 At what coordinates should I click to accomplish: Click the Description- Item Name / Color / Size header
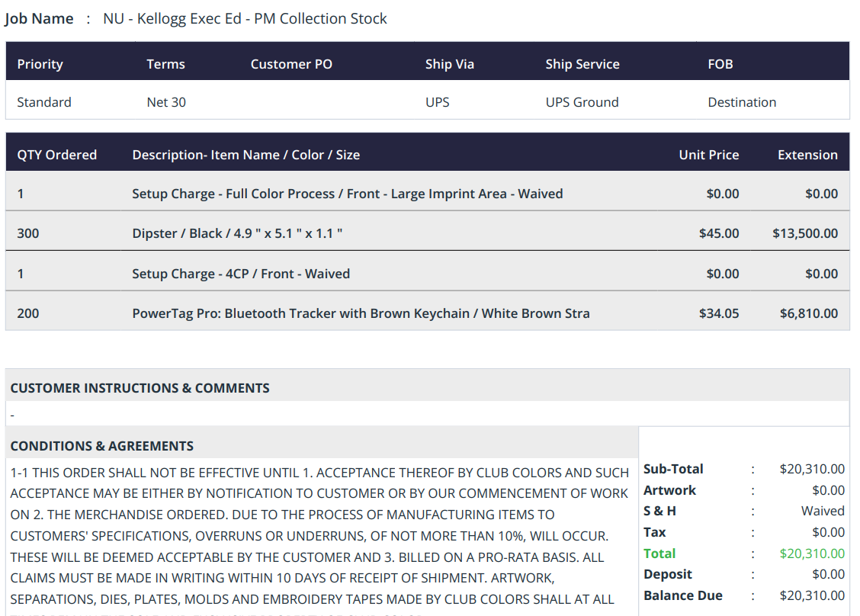point(245,155)
